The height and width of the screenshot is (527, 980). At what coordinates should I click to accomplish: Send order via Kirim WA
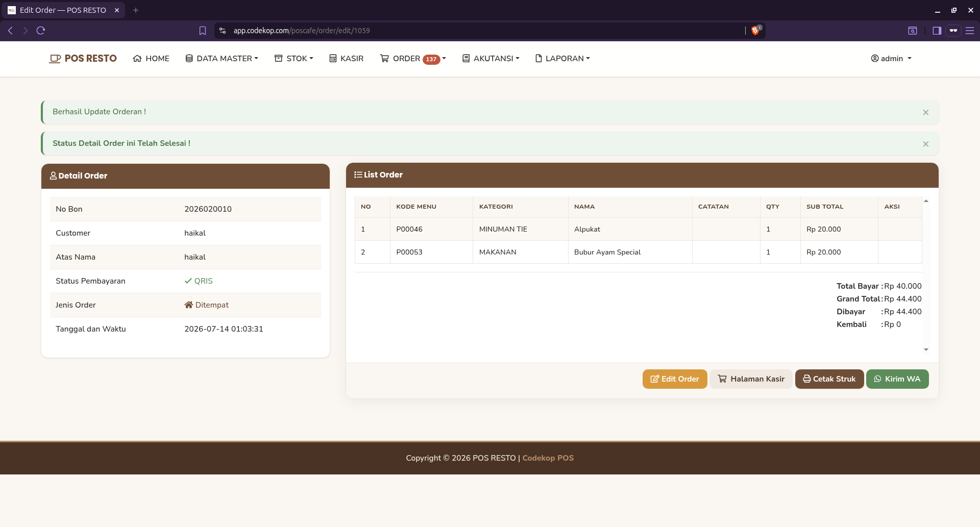tap(897, 379)
